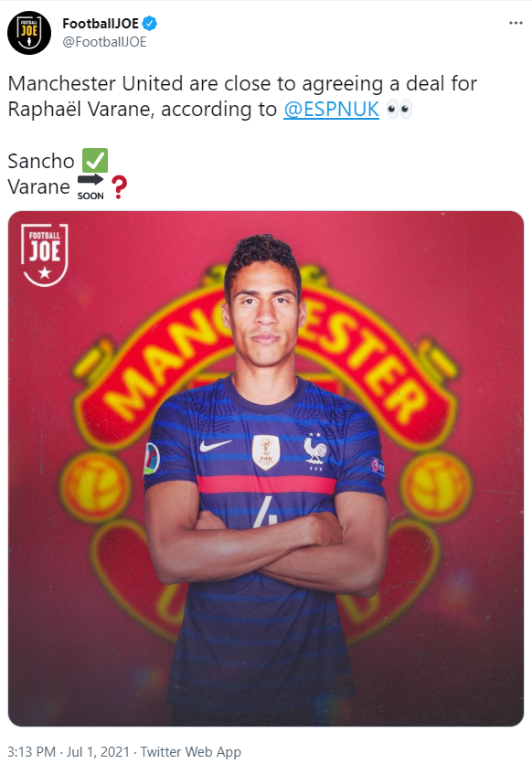The width and height of the screenshot is (532, 764).
Task: Click the @FootballJOE handle
Action: point(104,42)
